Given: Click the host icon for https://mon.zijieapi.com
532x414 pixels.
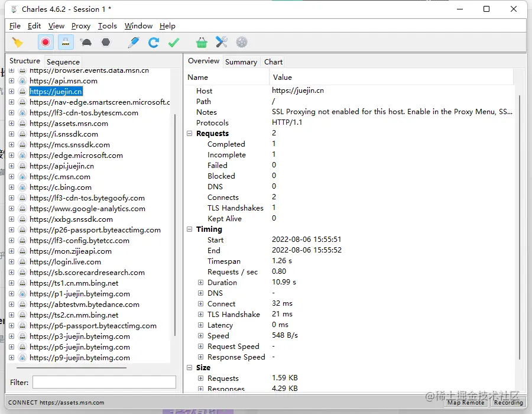Looking at the screenshot, I should (22, 251).
